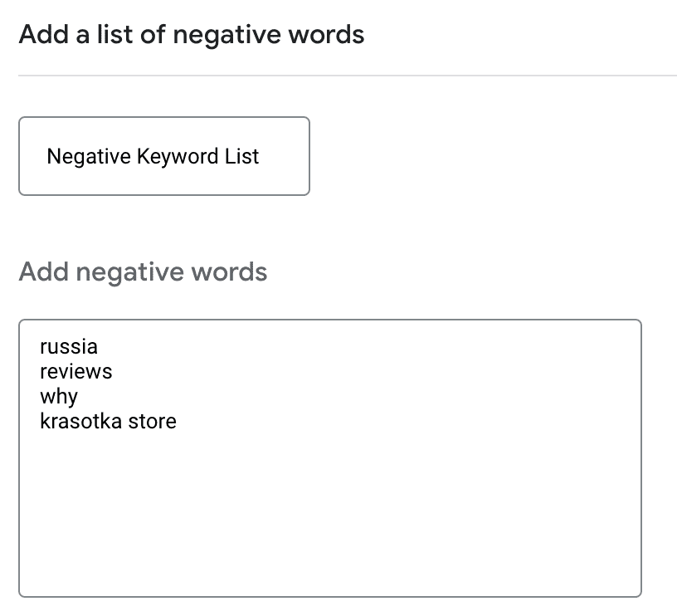Click the word why in the list
This screenshot has height=616, width=677.
pyautogui.click(x=56, y=396)
